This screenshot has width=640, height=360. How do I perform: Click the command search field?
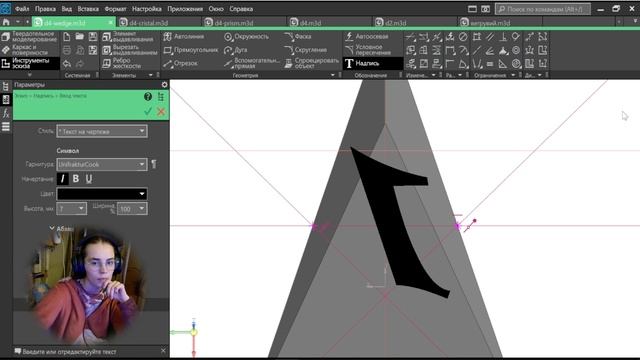[542, 9]
